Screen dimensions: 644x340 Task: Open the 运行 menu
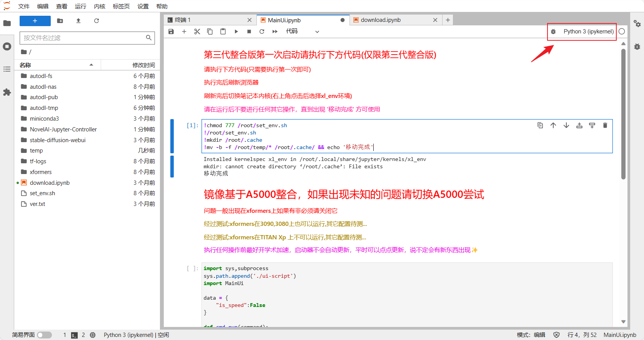[x=80, y=6]
